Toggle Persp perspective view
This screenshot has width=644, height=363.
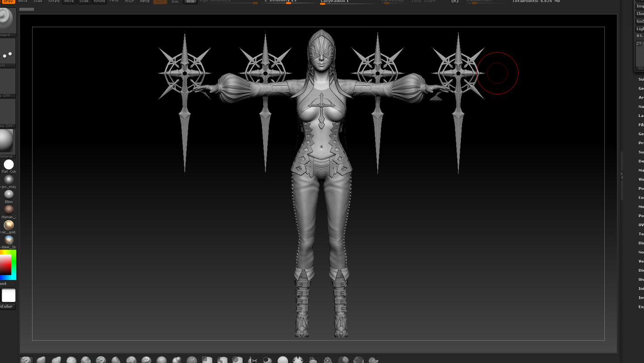click(114, 1)
